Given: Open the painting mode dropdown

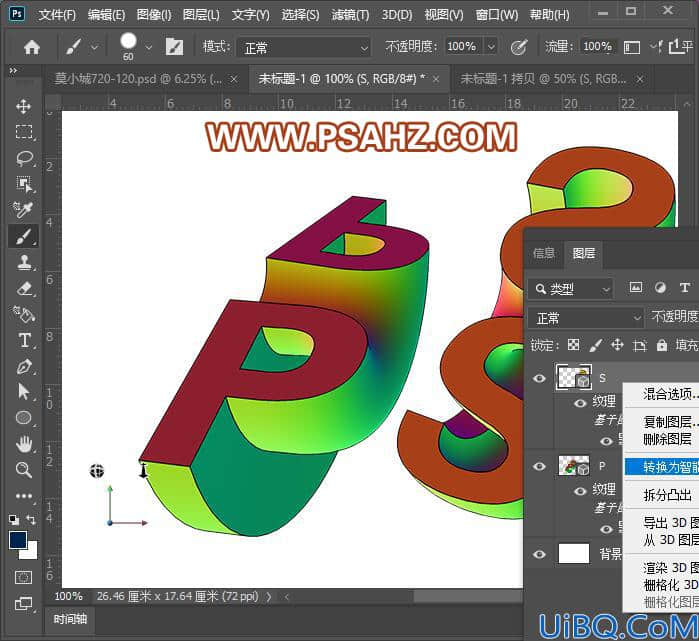Looking at the screenshot, I should [304, 47].
